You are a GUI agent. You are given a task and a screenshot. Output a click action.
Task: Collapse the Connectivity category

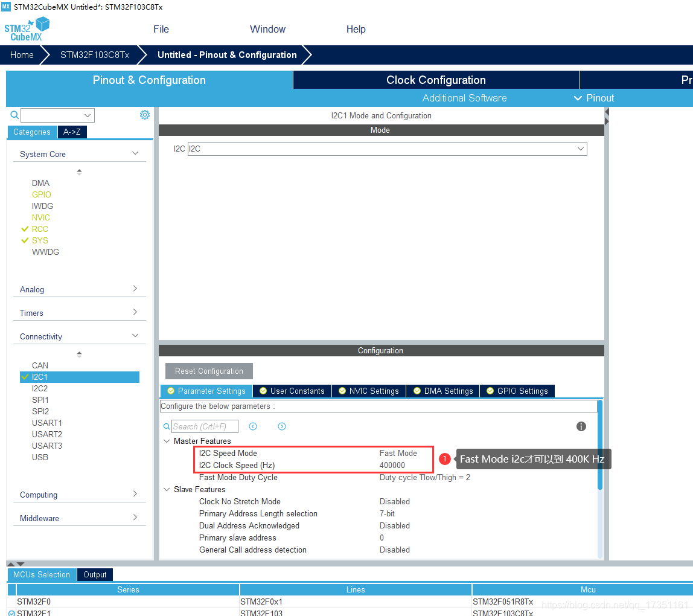click(x=80, y=336)
